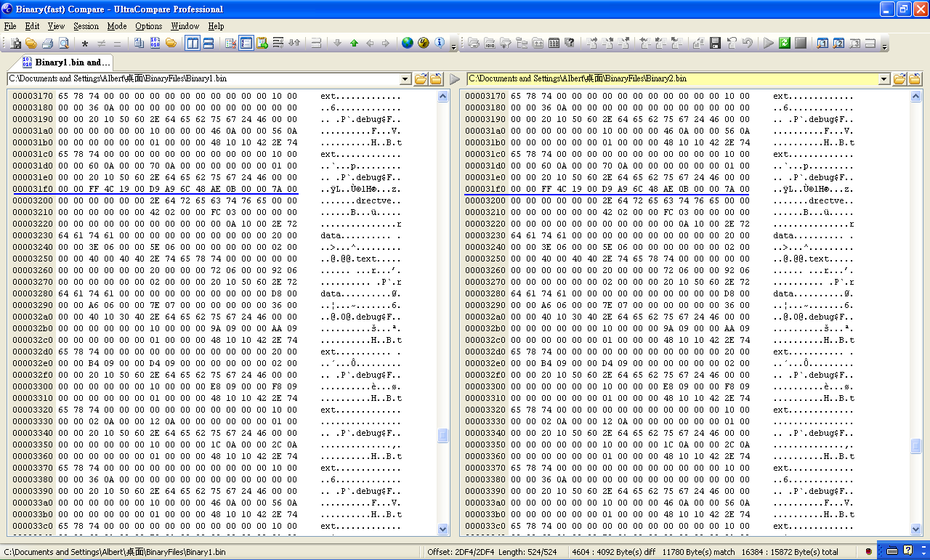Open the File menu

coord(10,26)
